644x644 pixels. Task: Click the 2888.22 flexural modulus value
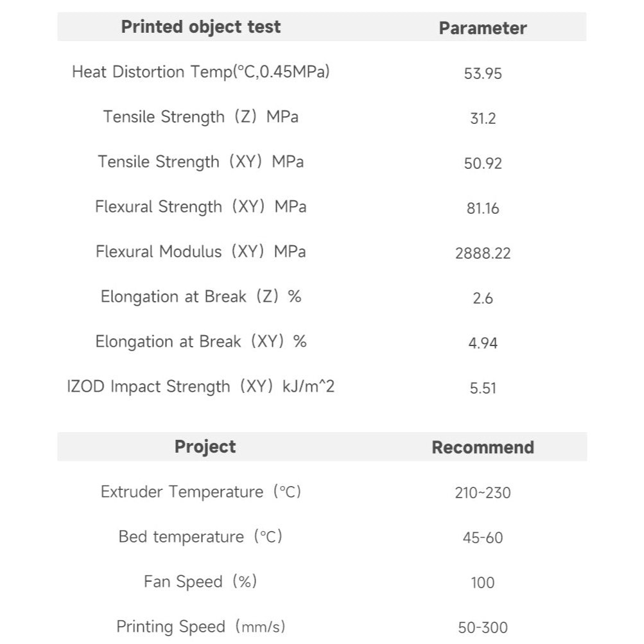pos(483,254)
